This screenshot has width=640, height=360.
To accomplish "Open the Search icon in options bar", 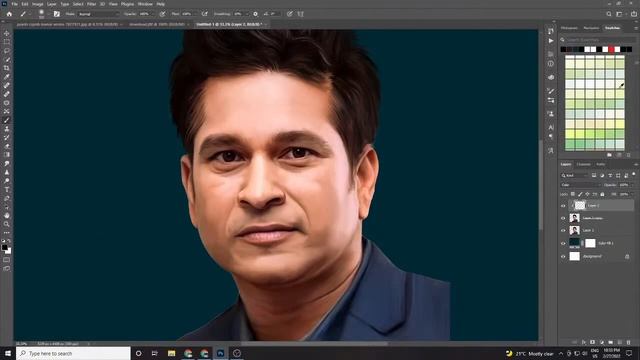I will click(x=609, y=14).
